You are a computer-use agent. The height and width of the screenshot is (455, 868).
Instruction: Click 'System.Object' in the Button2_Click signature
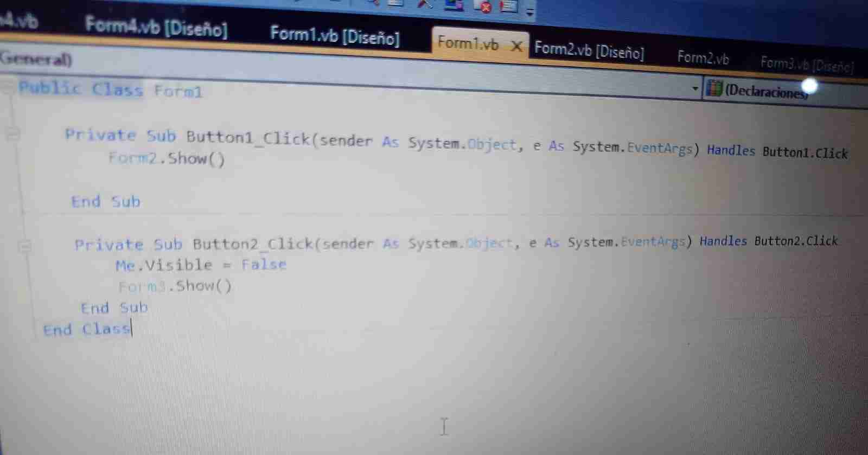pyautogui.click(x=460, y=243)
